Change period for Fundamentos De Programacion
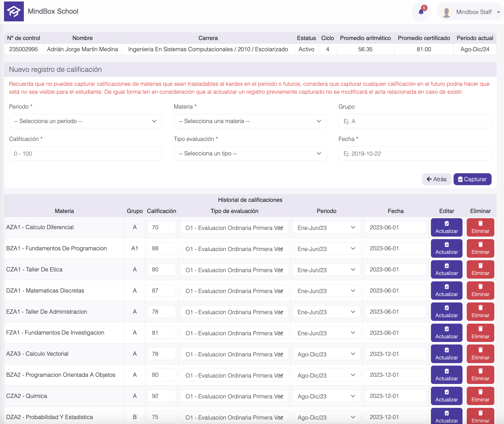 coord(326,249)
